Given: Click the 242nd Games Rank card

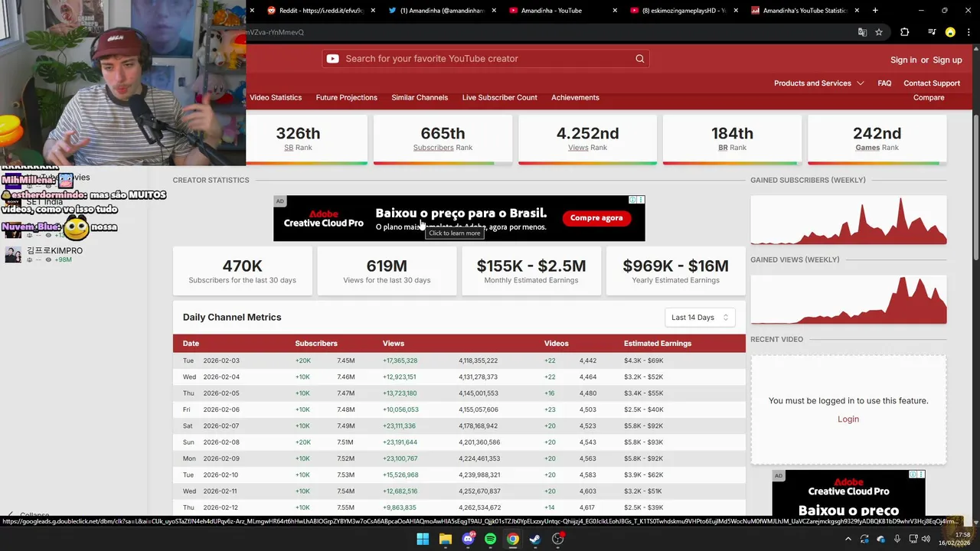Looking at the screenshot, I should [x=877, y=139].
